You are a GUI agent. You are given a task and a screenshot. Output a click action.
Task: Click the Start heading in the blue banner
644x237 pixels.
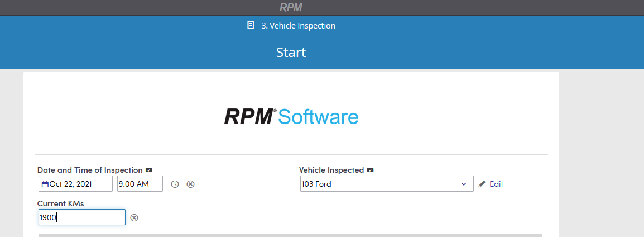coord(291,52)
